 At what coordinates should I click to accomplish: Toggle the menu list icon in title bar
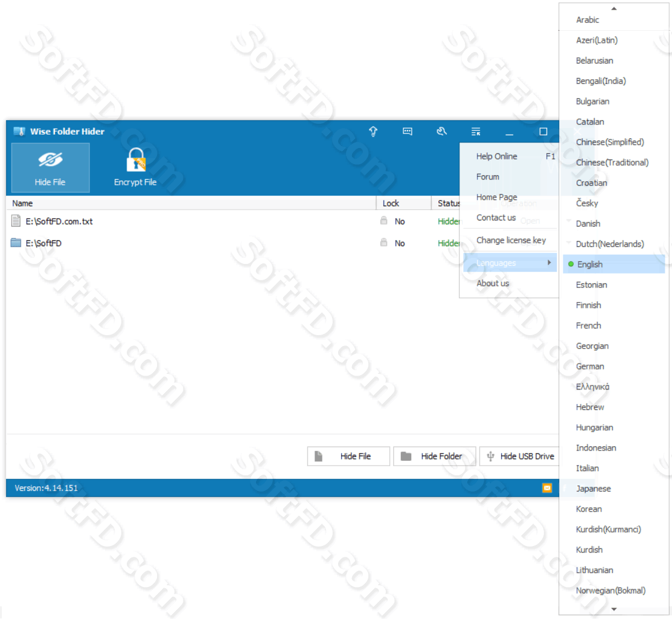click(476, 131)
